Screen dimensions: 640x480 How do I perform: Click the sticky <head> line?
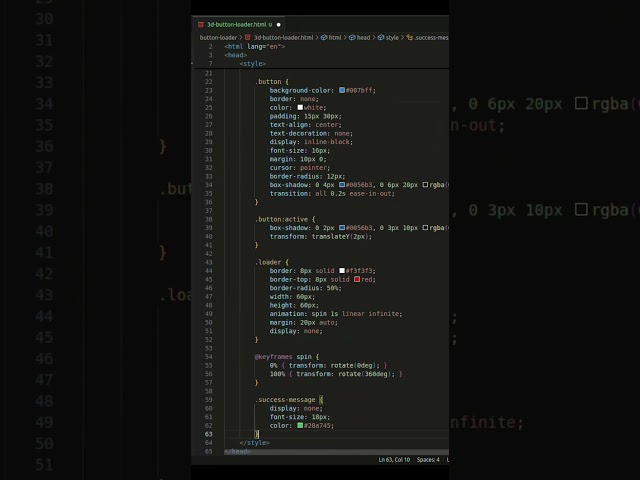(x=236, y=55)
